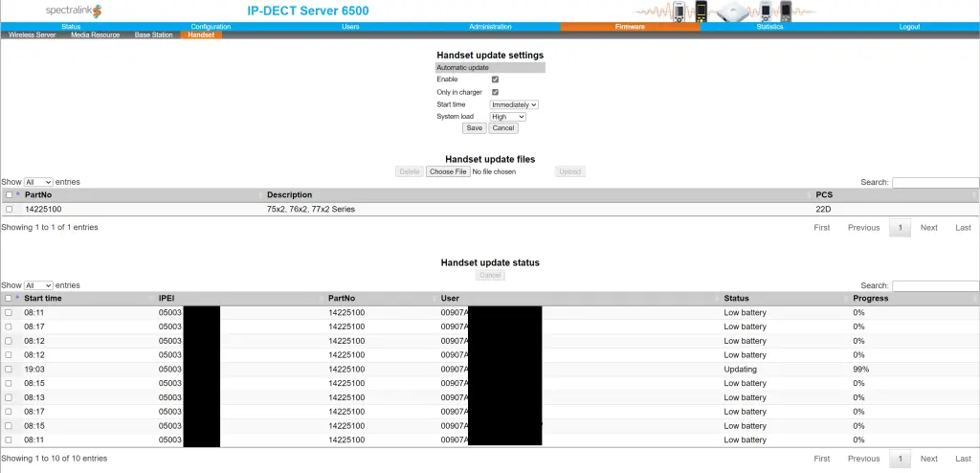Click the Delete button for update files

point(410,171)
